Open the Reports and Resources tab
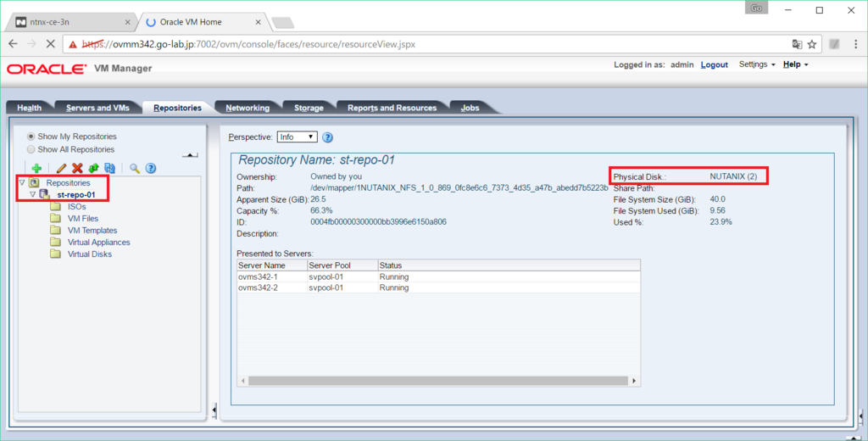The width and height of the screenshot is (868, 441). coord(392,108)
